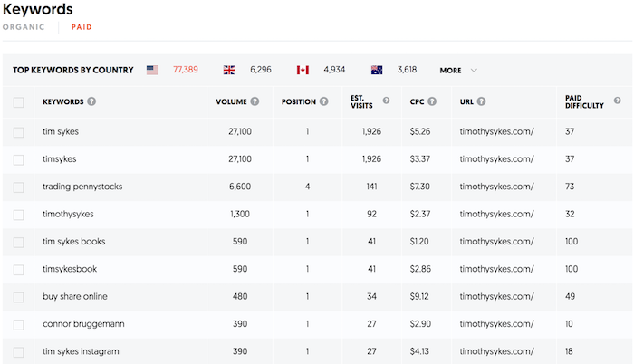This screenshot has width=634, height=364.
Task: Sort by the Keywords column header
Action: [63, 101]
